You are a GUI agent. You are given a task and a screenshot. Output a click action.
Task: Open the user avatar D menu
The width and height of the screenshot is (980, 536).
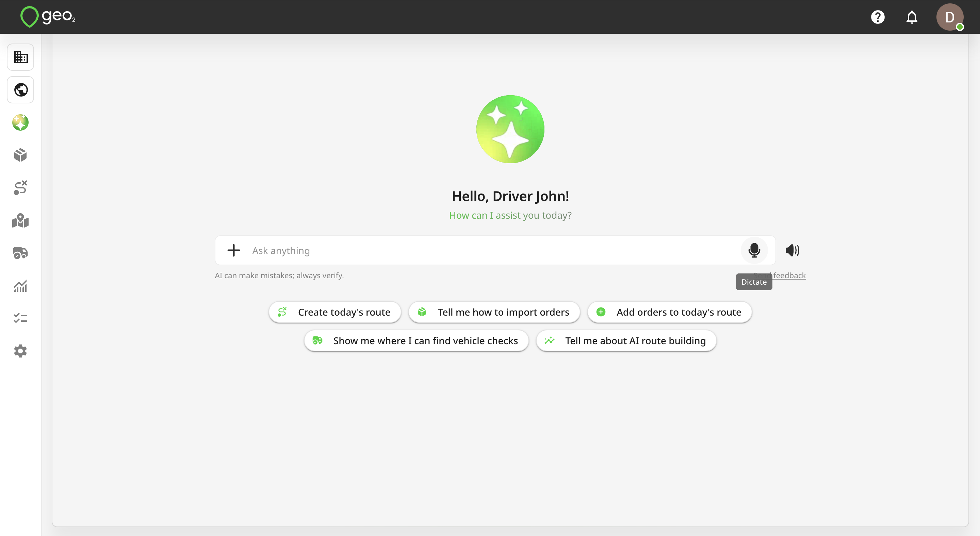click(x=950, y=17)
